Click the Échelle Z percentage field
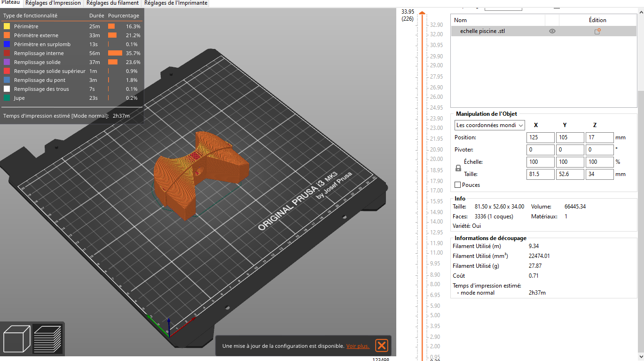 point(600,162)
